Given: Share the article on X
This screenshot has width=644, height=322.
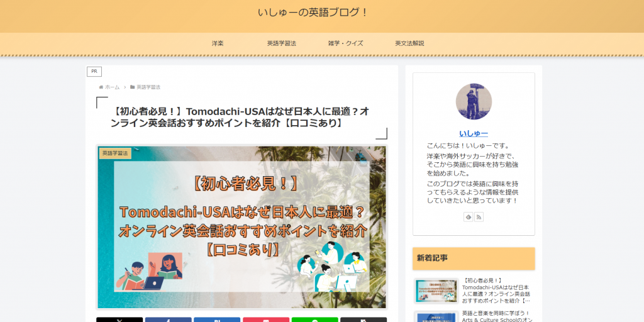Looking at the screenshot, I should [x=119, y=319].
